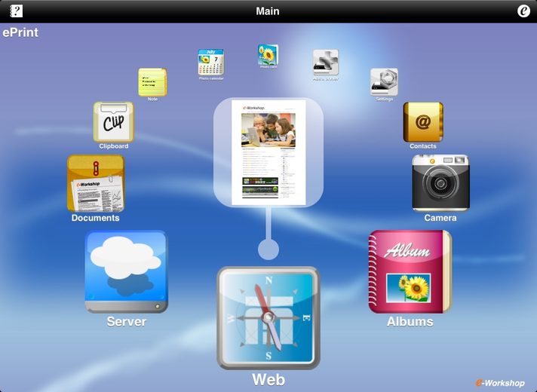Launch the Camera icon
Image resolution: width=537 pixels, height=392 pixels.
440,183
